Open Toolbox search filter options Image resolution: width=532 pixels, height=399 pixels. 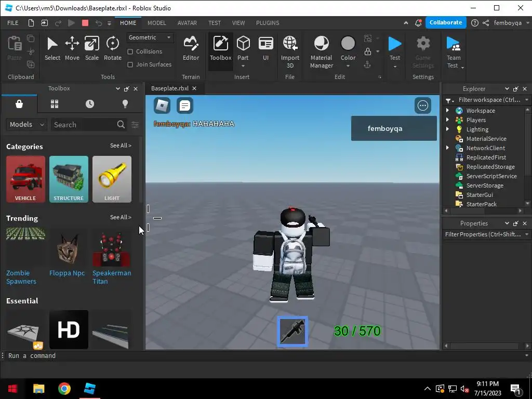[135, 125]
